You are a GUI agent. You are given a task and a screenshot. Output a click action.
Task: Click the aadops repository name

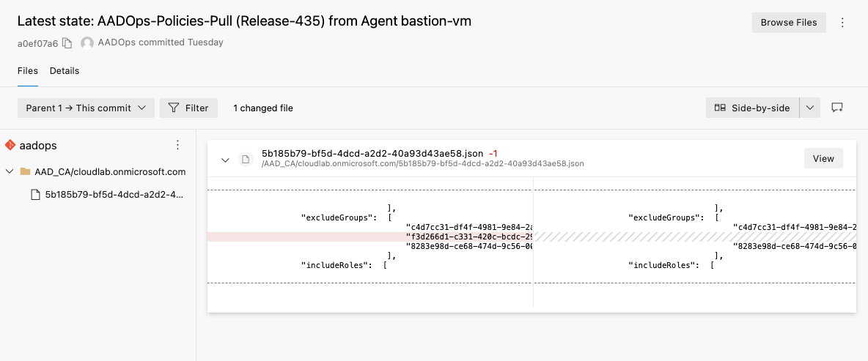(38, 146)
